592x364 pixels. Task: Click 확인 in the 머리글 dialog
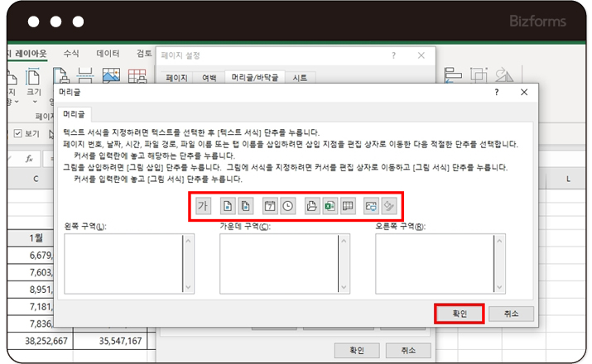coord(460,314)
